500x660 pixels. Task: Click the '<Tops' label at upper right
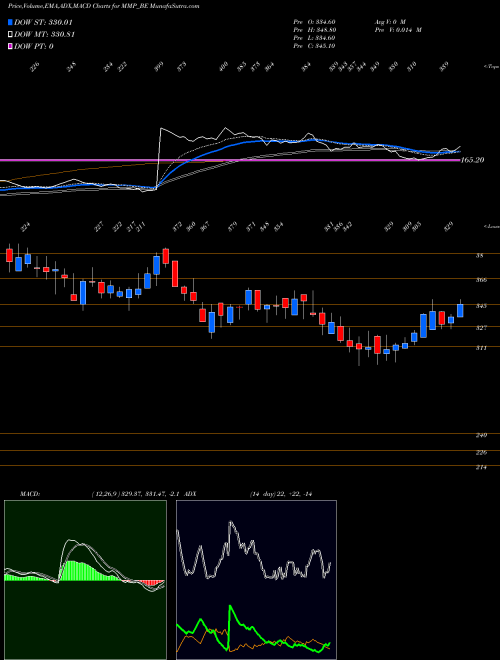tap(491, 67)
